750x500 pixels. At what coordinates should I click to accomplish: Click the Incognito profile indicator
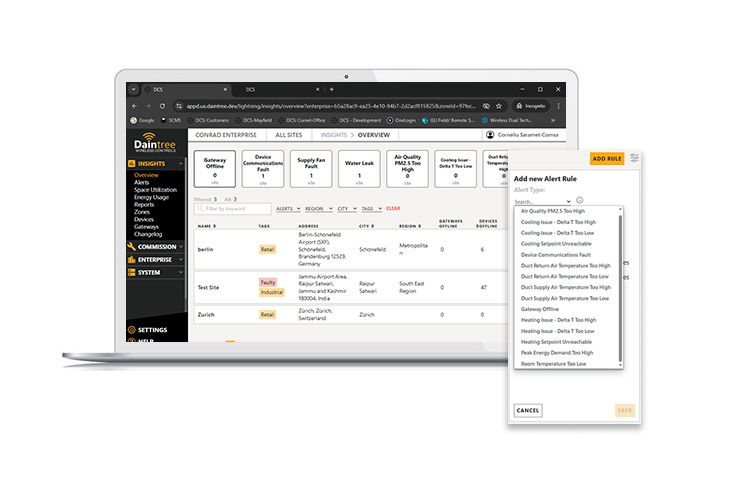tap(531, 106)
